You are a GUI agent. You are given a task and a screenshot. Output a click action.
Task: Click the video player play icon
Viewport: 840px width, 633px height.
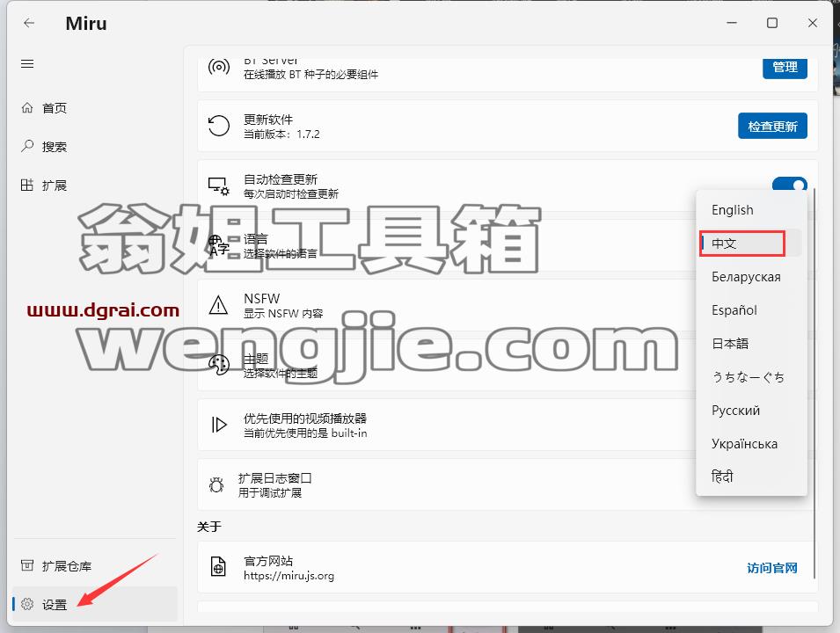coord(218,425)
